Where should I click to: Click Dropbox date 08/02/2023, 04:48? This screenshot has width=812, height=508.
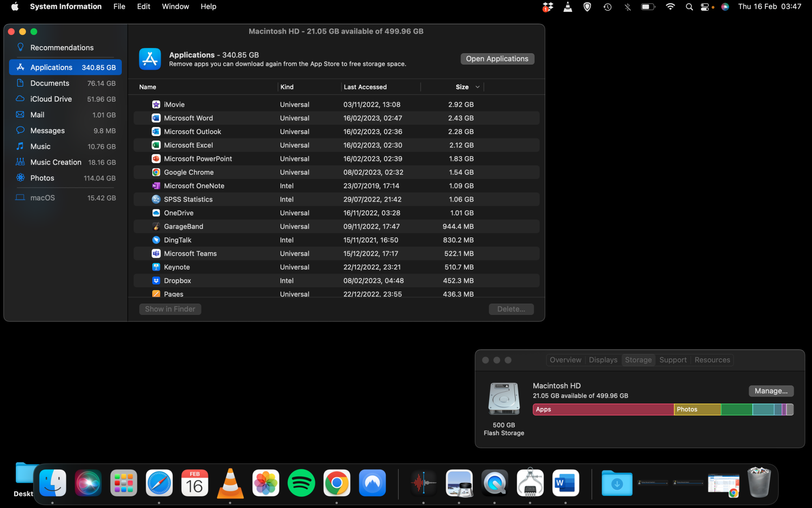coord(374,280)
